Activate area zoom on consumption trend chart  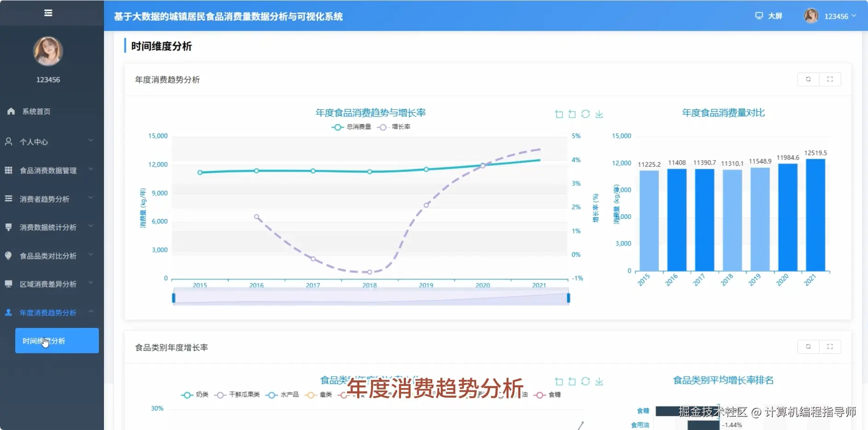(x=559, y=114)
